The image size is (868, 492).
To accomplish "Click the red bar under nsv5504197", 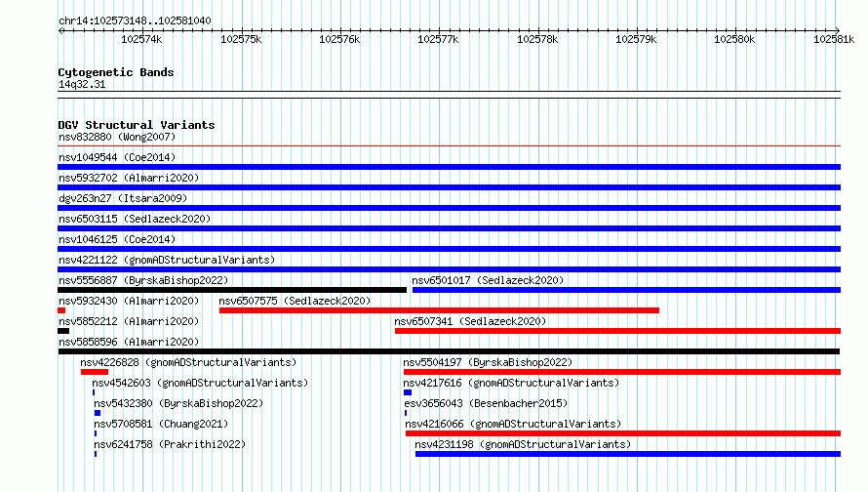I will point(622,372).
